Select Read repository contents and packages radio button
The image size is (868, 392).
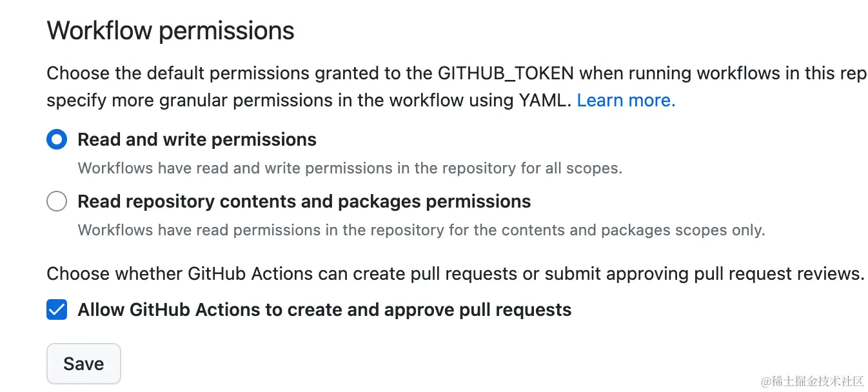click(x=57, y=201)
